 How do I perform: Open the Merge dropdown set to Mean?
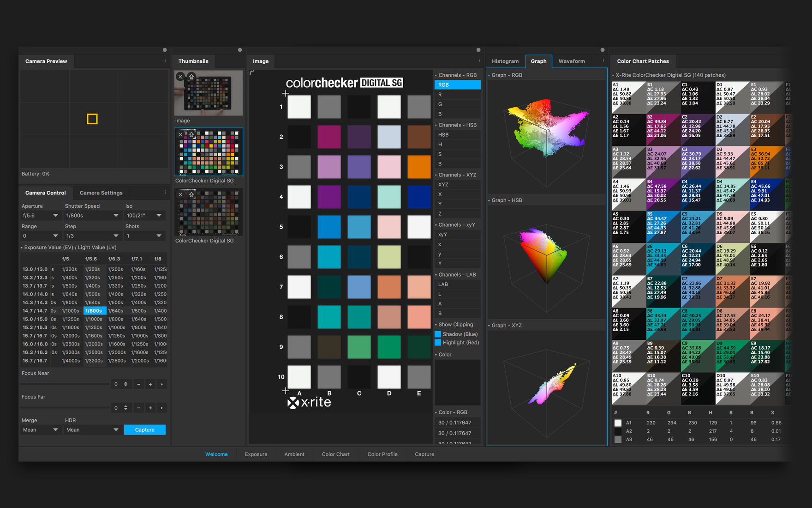click(x=41, y=430)
